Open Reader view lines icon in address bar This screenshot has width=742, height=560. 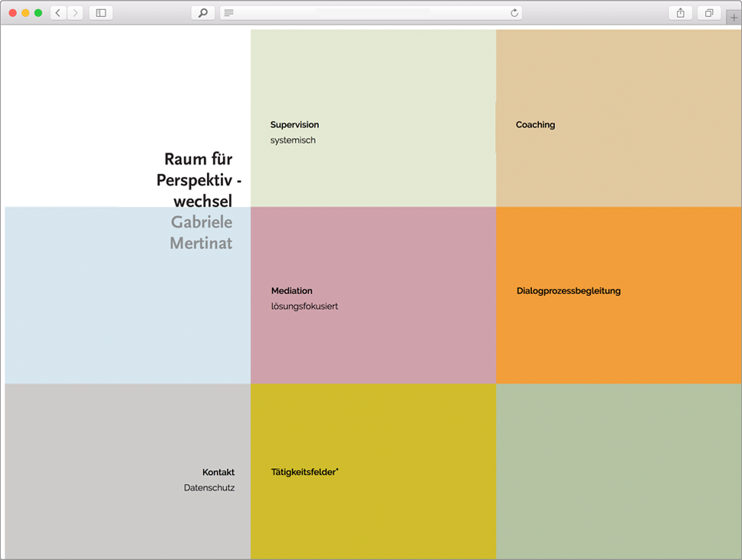click(229, 13)
